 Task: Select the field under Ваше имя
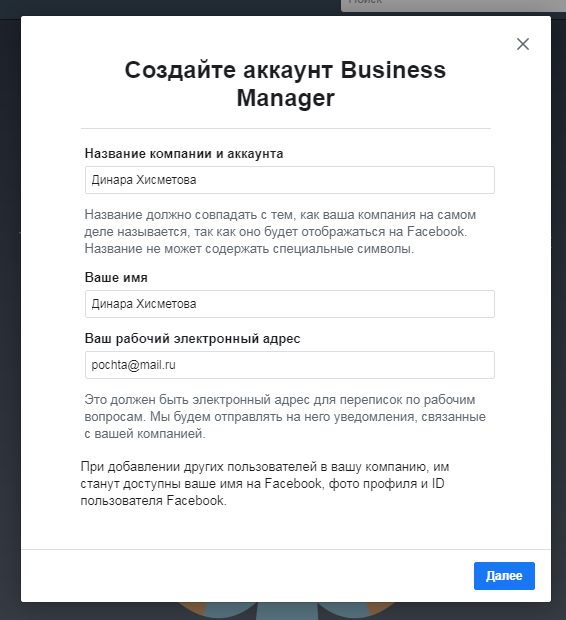(x=290, y=304)
